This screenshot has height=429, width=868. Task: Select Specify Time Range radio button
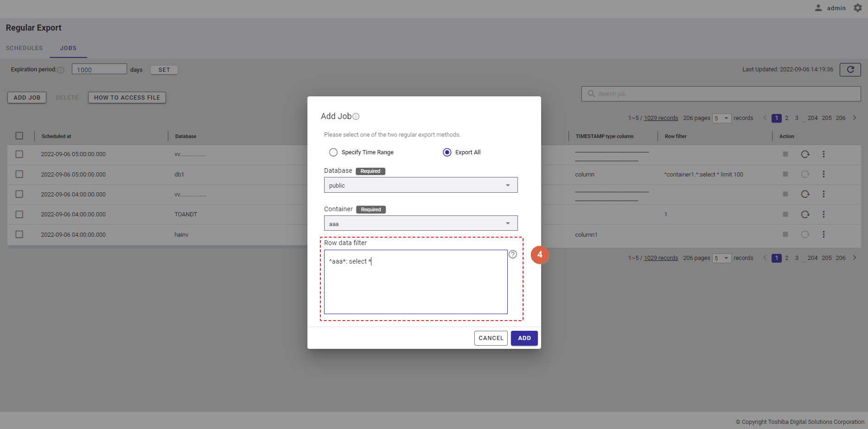(333, 152)
